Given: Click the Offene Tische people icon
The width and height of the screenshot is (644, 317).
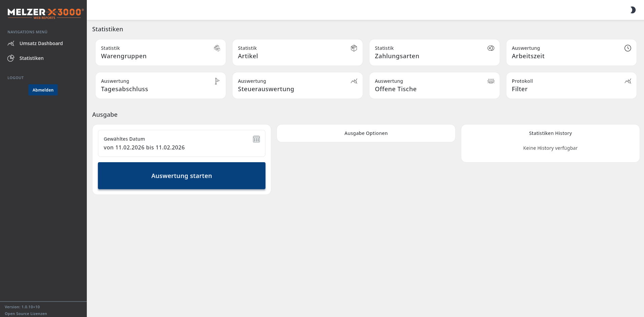Looking at the screenshot, I should (x=491, y=81).
